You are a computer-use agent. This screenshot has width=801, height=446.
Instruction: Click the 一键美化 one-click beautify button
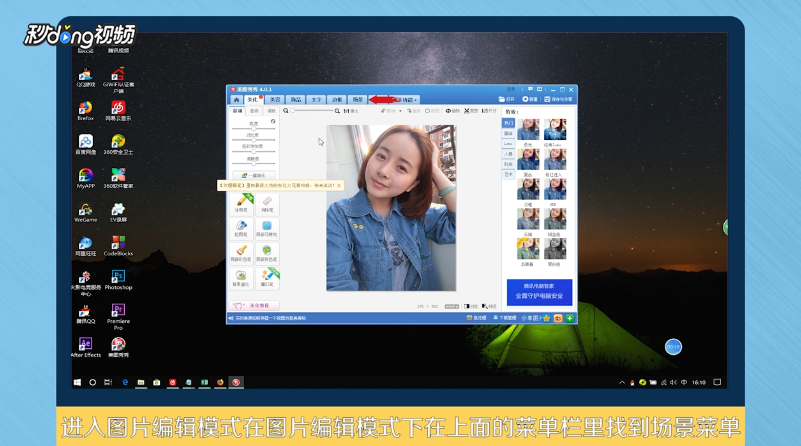[x=254, y=175]
